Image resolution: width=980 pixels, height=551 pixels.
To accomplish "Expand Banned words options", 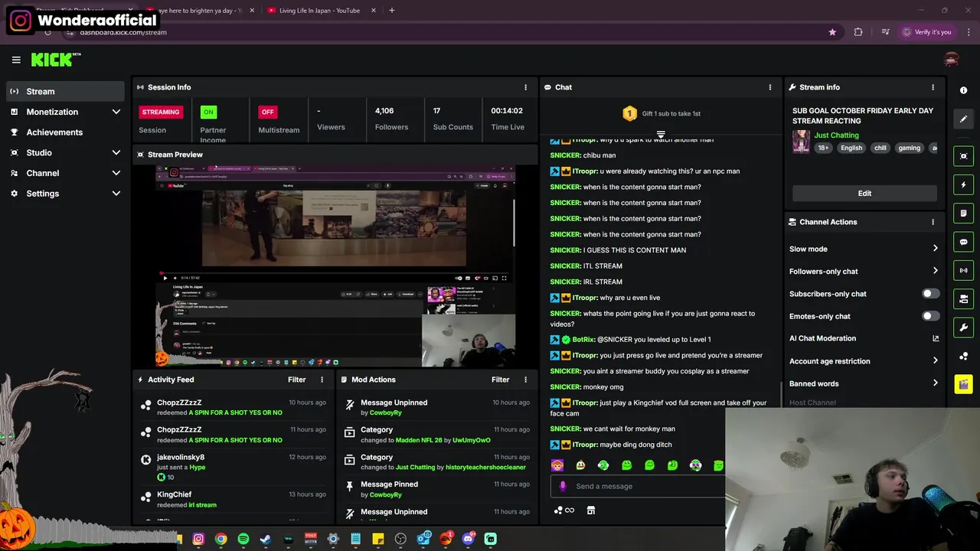I will [935, 383].
